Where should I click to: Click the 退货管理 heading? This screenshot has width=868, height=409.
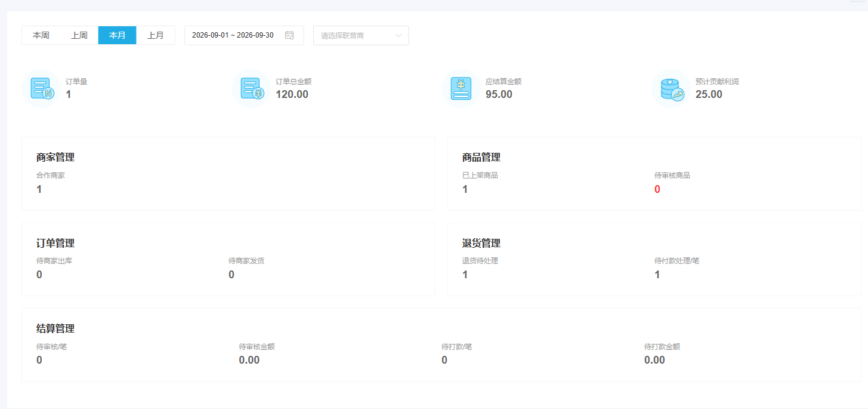coord(481,243)
